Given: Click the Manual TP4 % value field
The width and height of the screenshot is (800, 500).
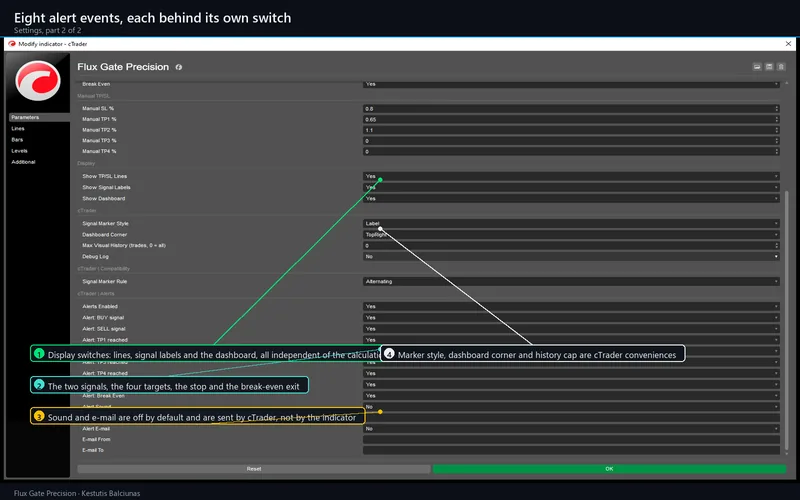Looking at the screenshot, I should coord(567,152).
